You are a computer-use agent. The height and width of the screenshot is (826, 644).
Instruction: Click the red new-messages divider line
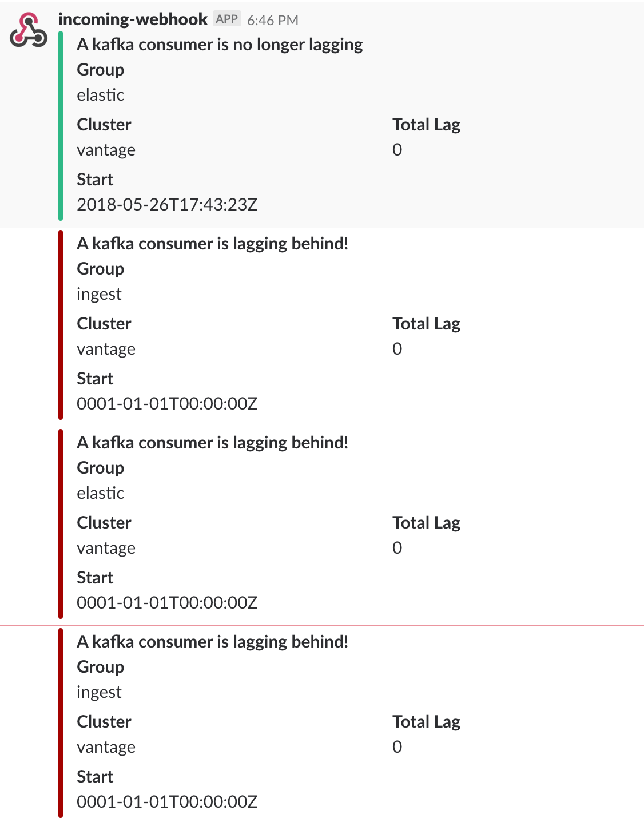click(x=322, y=625)
